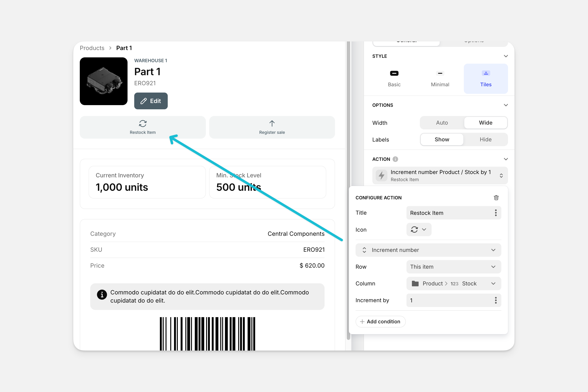Click the barcode image

[x=208, y=334]
